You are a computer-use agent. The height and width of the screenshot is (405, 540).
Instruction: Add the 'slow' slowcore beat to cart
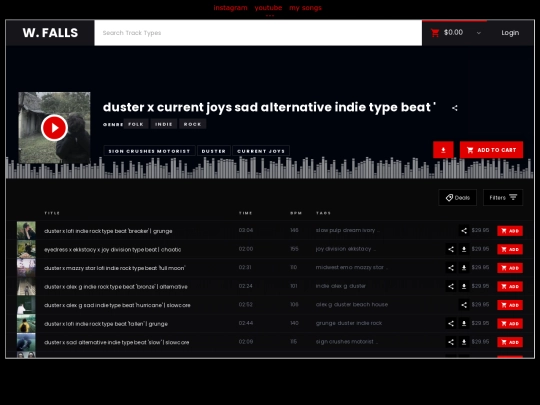(510, 342)
